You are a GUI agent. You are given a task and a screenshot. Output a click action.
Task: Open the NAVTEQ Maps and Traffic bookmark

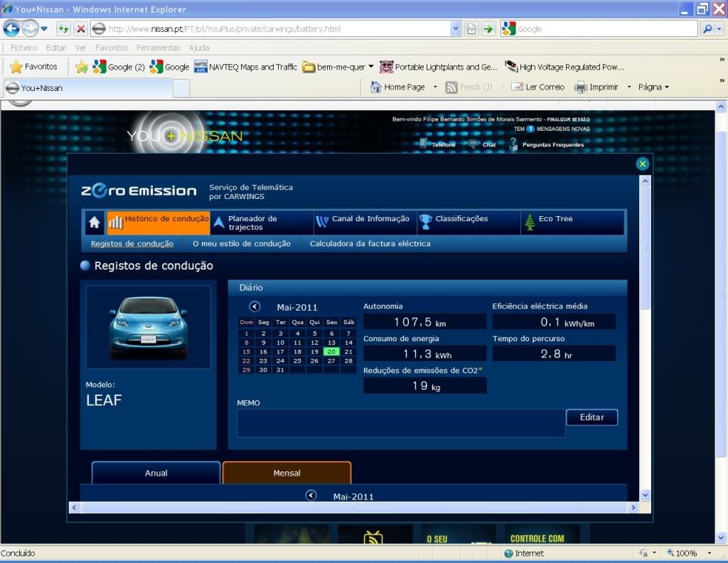(x=245, y=67)
